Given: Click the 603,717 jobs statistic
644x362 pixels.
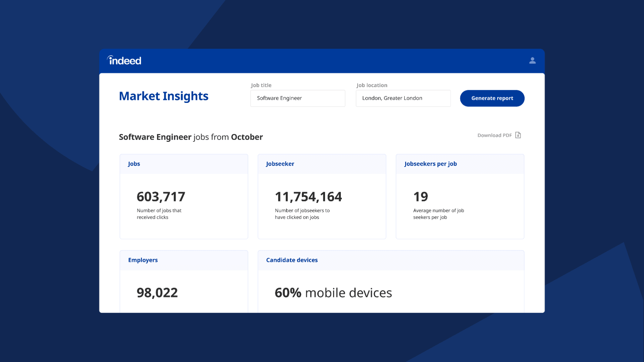Looking at the screenshot, I should point(161,197).
